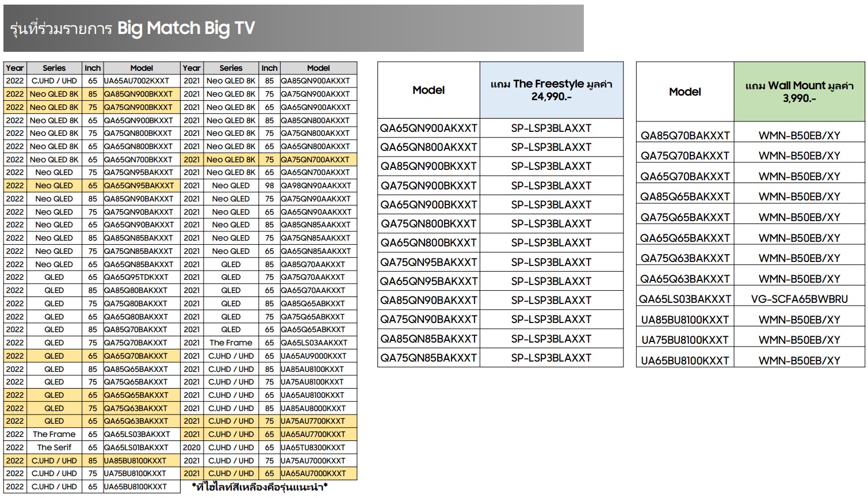The height and width of the screenshot is (498, 868).
Task: Click model QA65Q65ABKXXT
Action: point(318,329)
